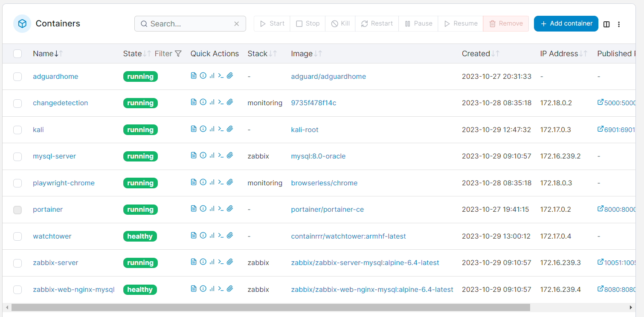This screenshot has height=317, width=644.
Task: Open the State Filter dropdown
Action: pyautogui.click(x=168, y=54)
